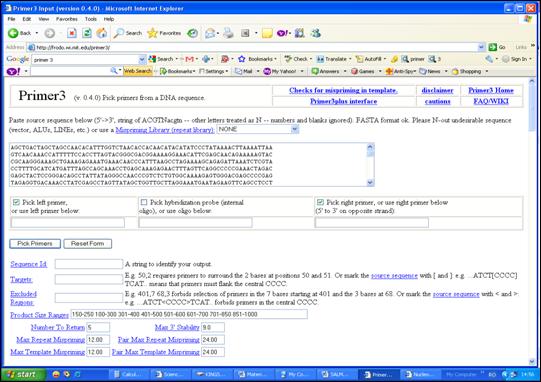Click the Print icon
Screen dimensions: 541x382
[228, 33]
